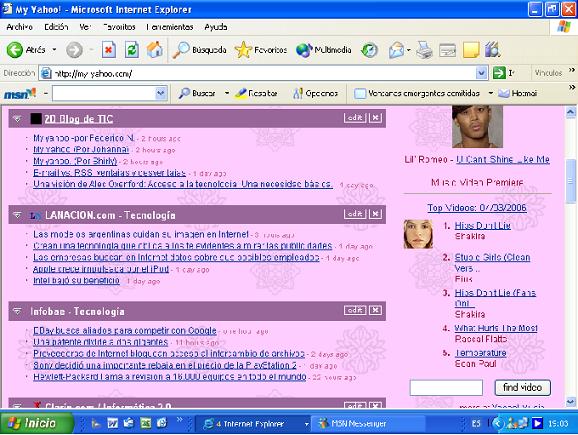
Task: Click the green Ir go arrow
Action: [x=499, y=73]
